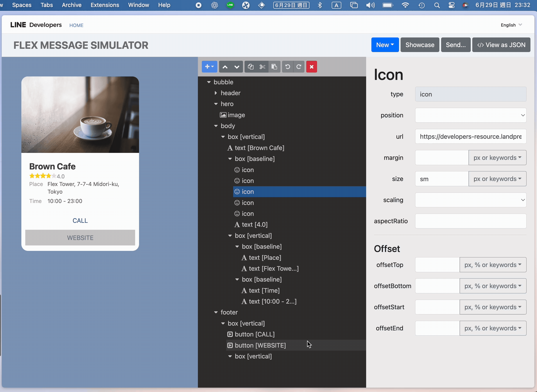Select the image node under hero
This screenshot has width=537, height=392.
(232, 115)
